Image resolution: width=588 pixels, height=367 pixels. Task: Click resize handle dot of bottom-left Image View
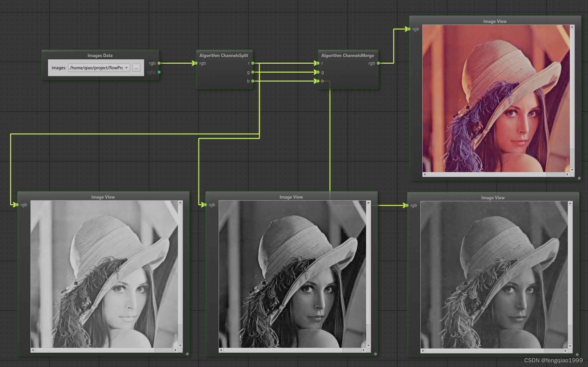click(187, 354)
